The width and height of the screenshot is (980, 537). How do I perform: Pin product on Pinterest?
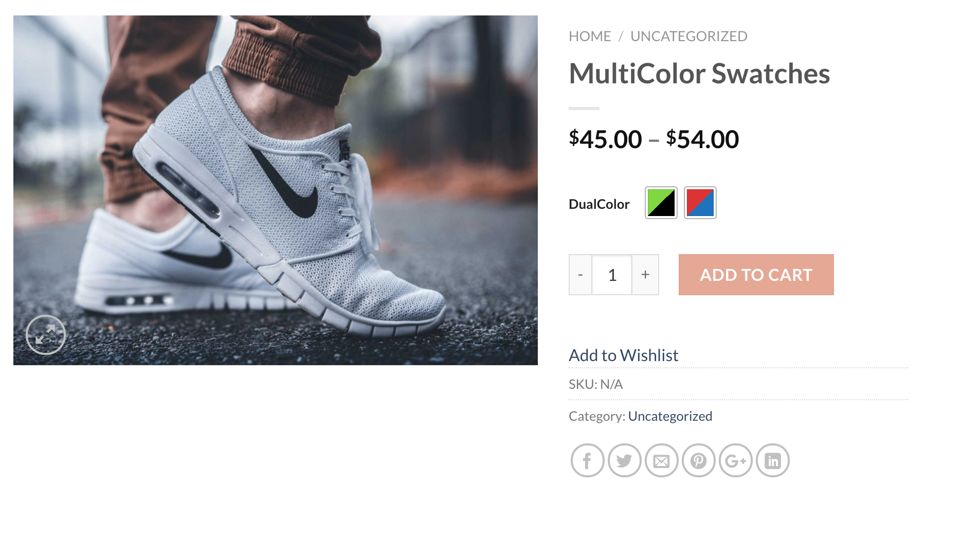(698, 460)
